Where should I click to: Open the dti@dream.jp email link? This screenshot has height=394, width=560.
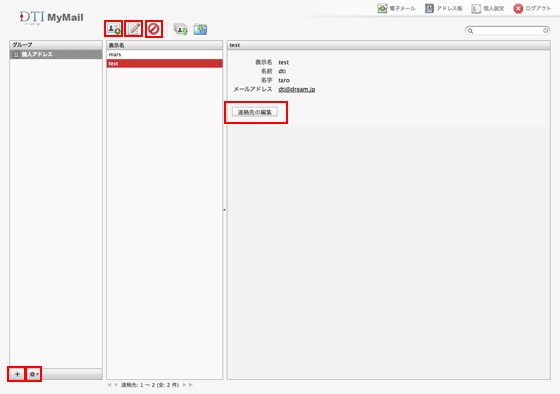click(296, 89)
